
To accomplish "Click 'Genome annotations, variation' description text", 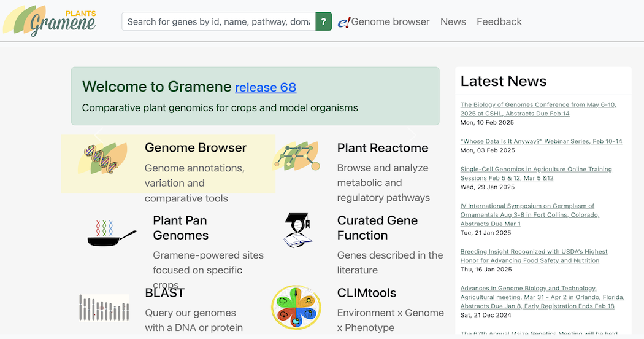I will 194,183.
